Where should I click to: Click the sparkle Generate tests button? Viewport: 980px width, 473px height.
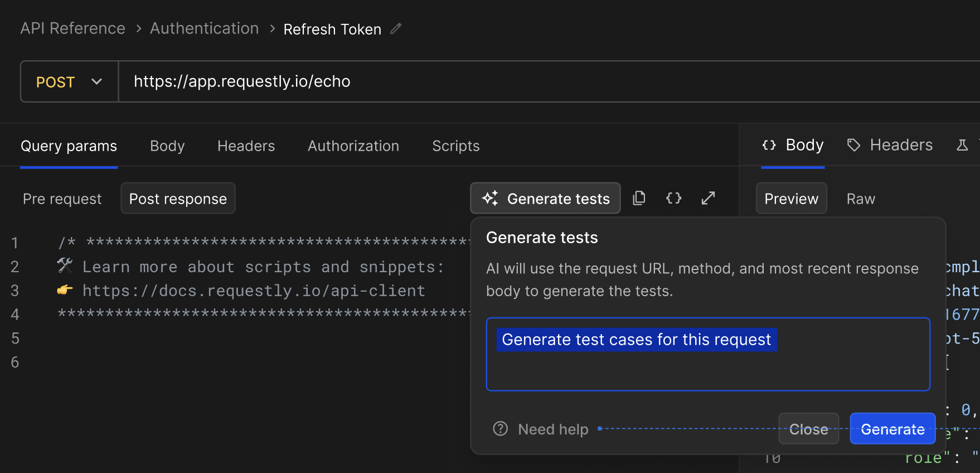coord(545,199)
